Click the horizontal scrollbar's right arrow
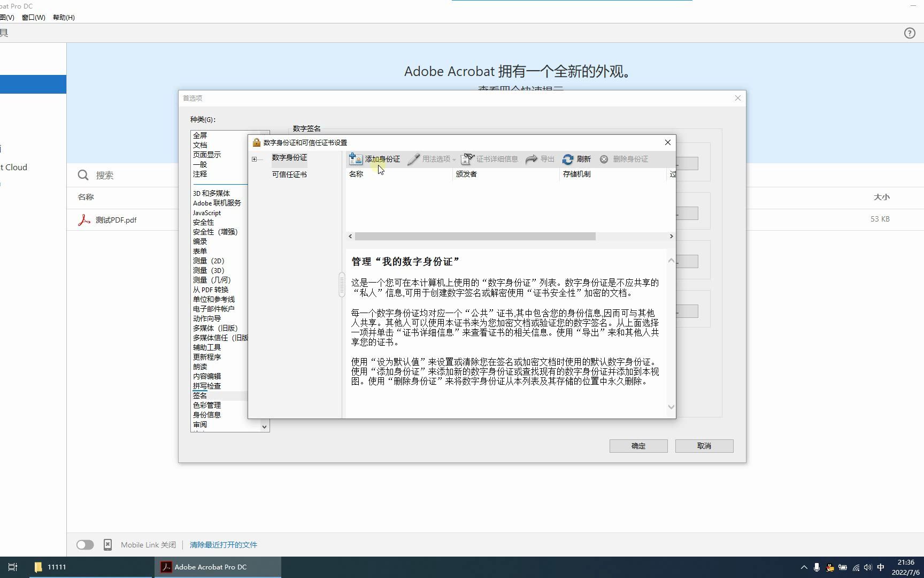 tap(671, 236)
